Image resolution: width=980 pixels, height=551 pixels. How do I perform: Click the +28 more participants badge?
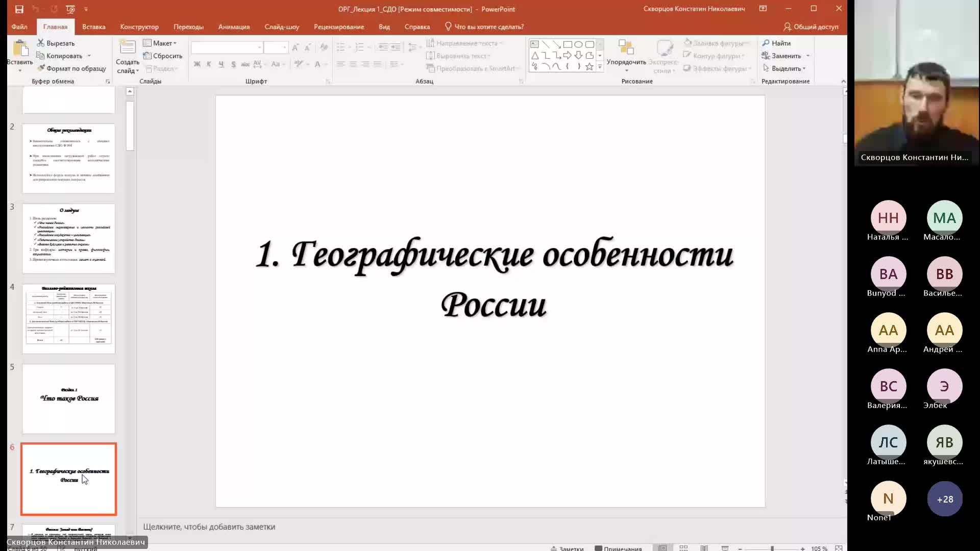(945, 499)
